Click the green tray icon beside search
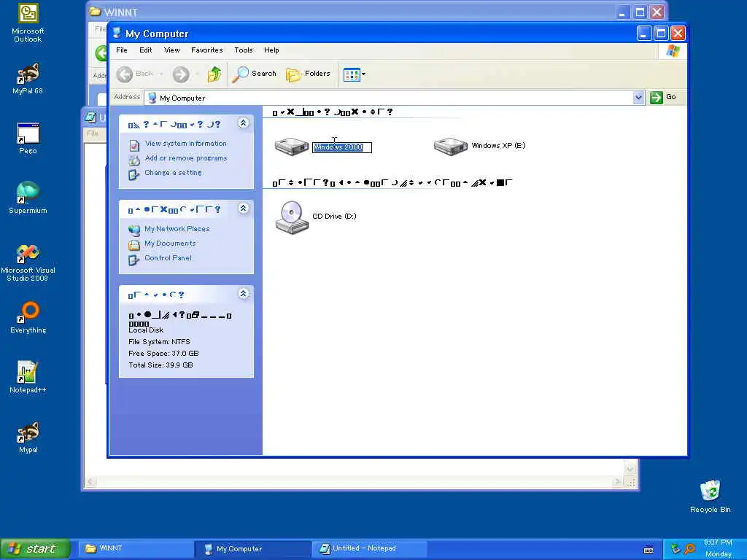The height and width of the screenshot is (560, 747). [675, 548]
